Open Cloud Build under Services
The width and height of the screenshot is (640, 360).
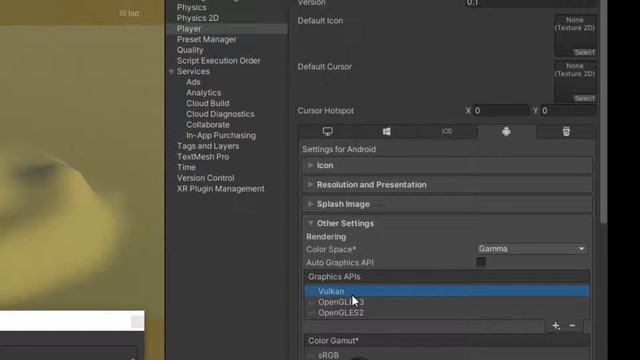(208, 103)
